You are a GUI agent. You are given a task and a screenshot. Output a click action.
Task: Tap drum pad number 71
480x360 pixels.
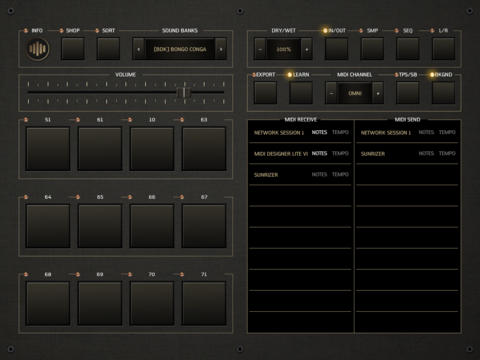(x=204, y=303)
